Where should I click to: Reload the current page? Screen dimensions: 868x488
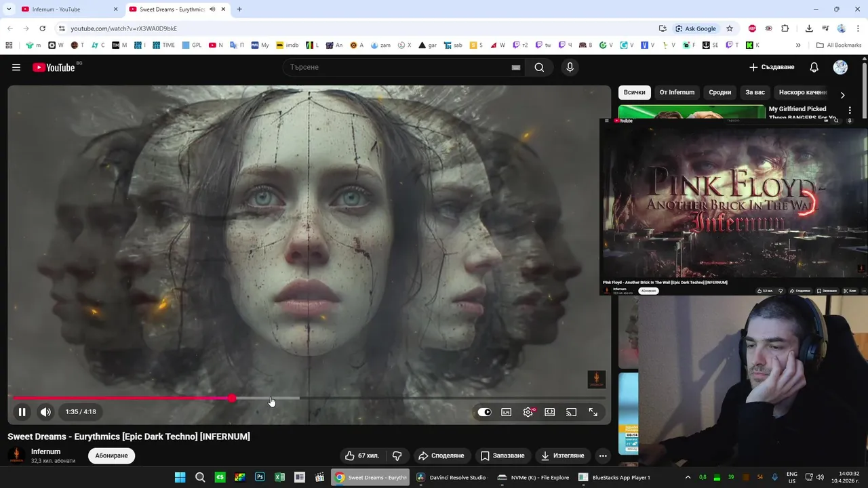pyautogui.click(x=42, y=28)
